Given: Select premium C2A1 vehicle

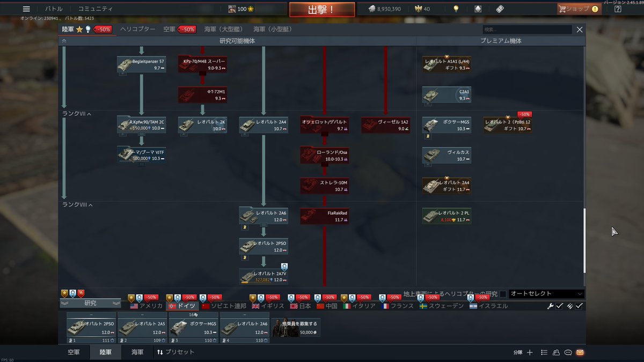Looking at the screenshot, I should point(447,95).
